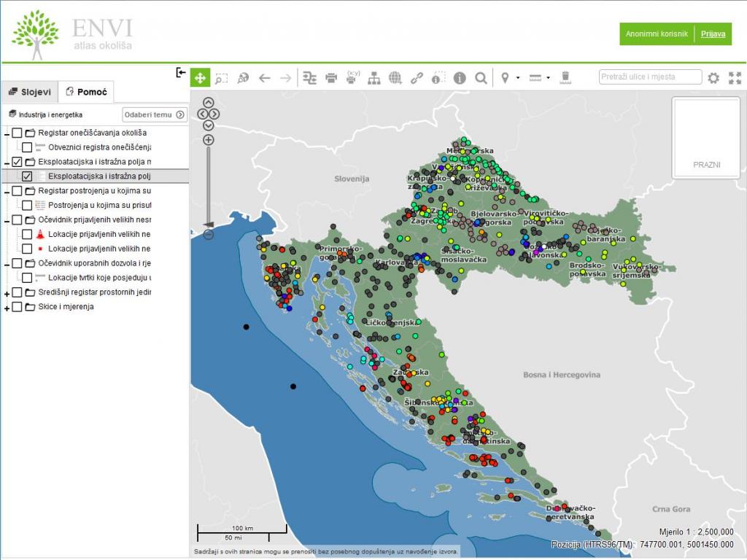
Task: Switch to the Slojevi tab
Action: tap(30, 92)
